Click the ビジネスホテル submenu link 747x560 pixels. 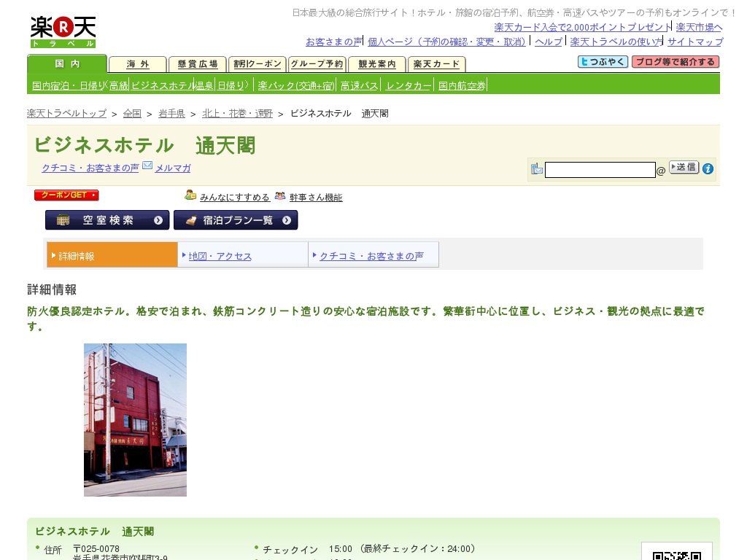pyautogui.click(x=162, y=86)
